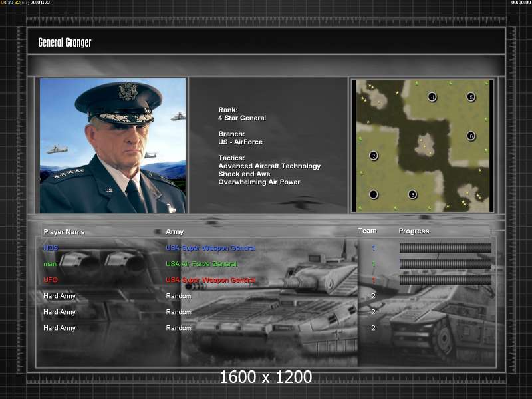Viewport: 532px width, 399px height.
Task: Click start position marker 4 on the map
Action: [x=432, y=97]
